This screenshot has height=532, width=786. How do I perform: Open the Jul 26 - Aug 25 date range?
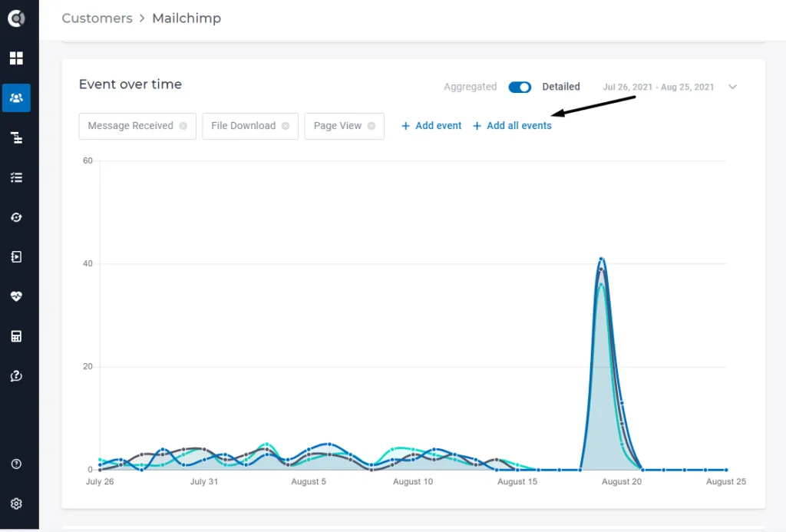(658, 87)
